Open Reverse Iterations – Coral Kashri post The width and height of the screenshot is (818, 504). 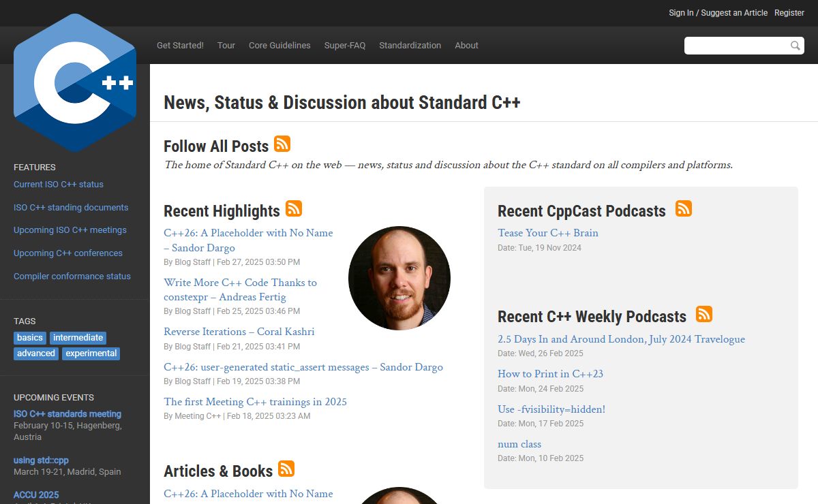[x=239, y=332]
